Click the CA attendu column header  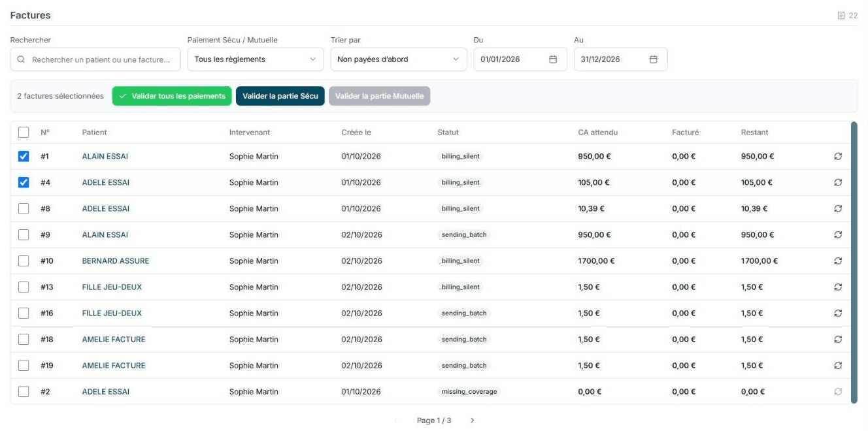(x=597, y=133)
